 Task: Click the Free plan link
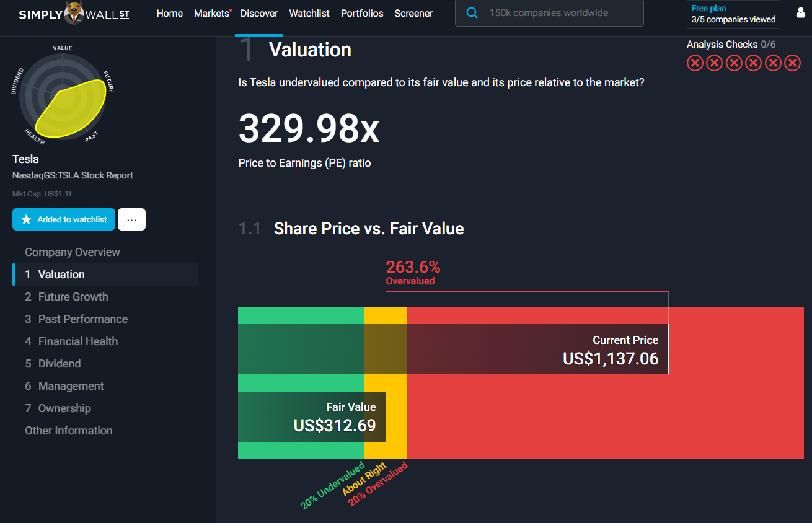coord(708,8)
